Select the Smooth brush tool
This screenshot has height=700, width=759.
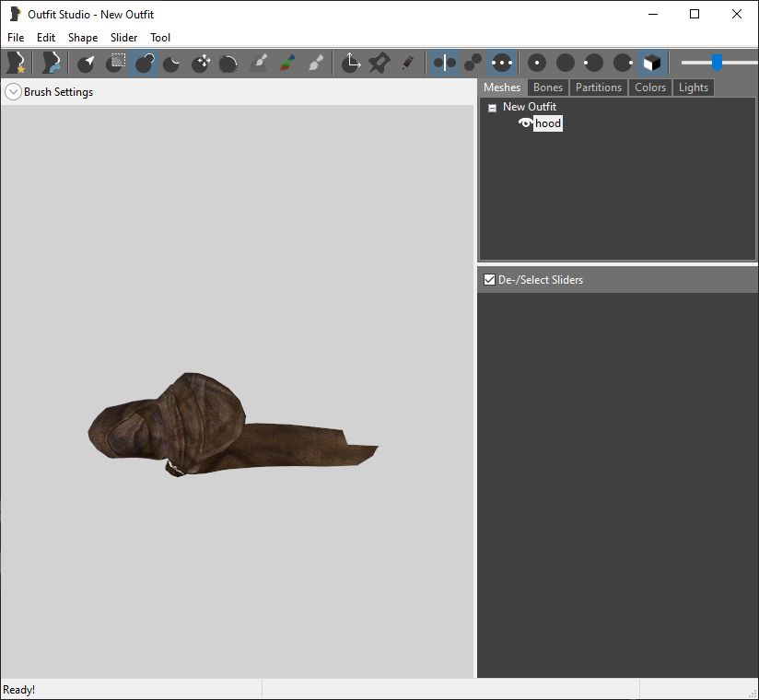click(228, 63)
